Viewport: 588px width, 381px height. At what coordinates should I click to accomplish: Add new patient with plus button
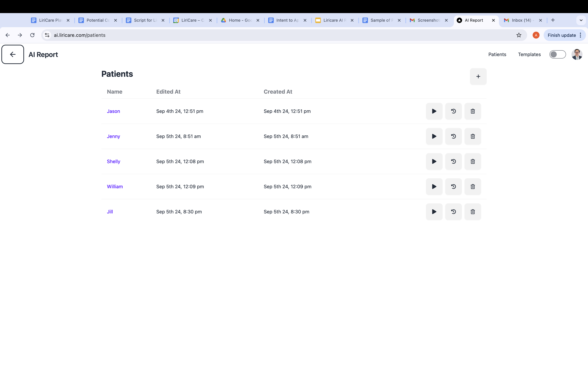coord(478,76)
